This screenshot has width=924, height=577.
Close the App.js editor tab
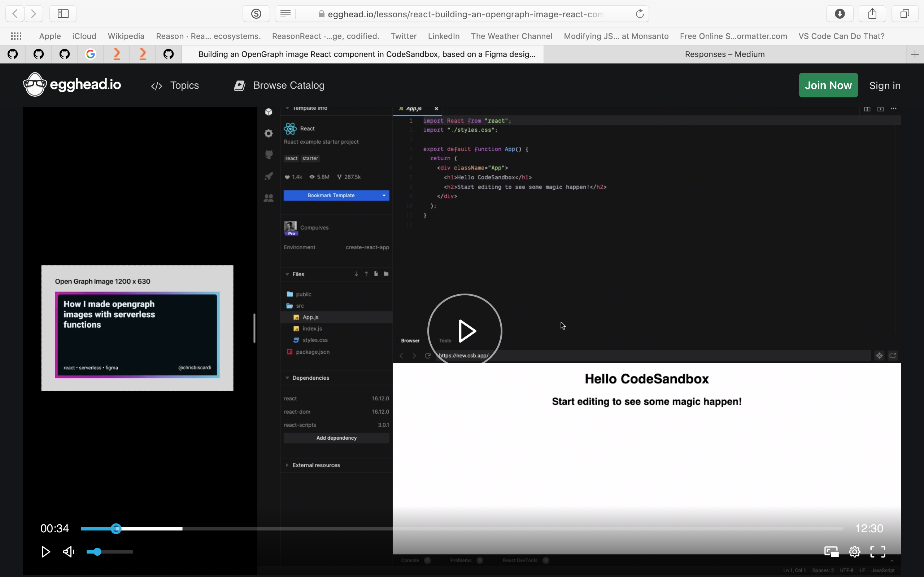[x=436, y=109]
